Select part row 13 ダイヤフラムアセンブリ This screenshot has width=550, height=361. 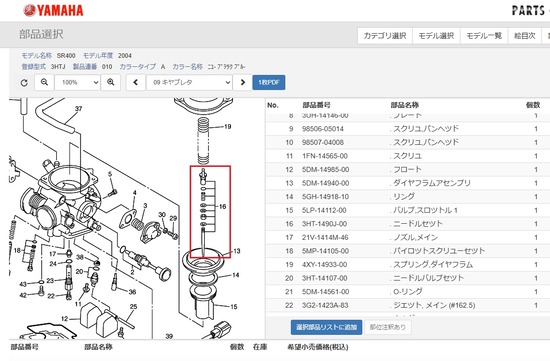pyautogui.click(x=408, y=183)
